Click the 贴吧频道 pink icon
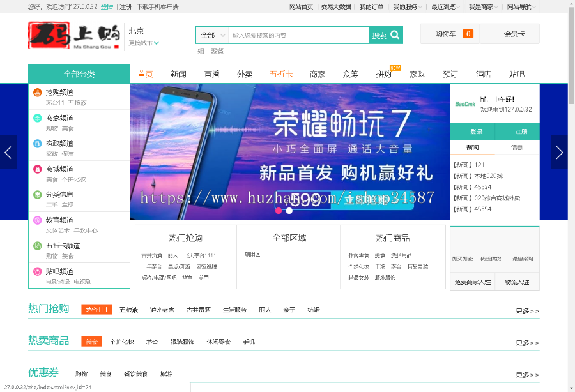The height and width of the screenshot is (392, 575). coord(38,271)
